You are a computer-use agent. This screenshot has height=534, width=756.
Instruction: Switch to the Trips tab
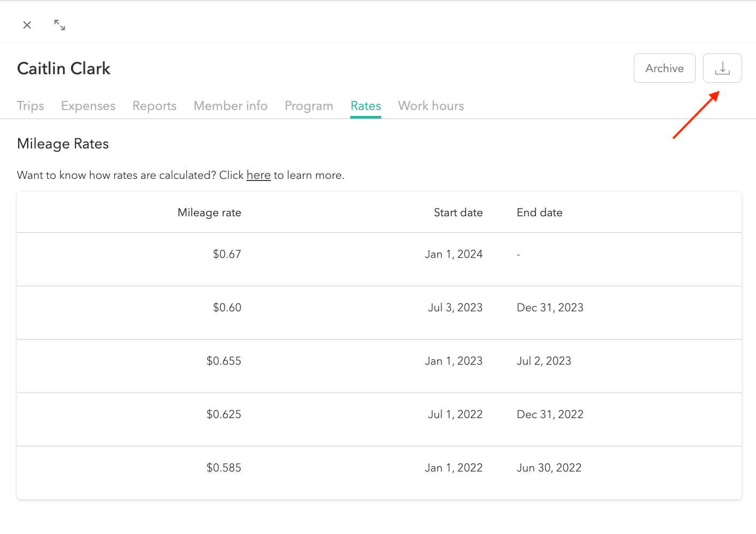point(30,106)
